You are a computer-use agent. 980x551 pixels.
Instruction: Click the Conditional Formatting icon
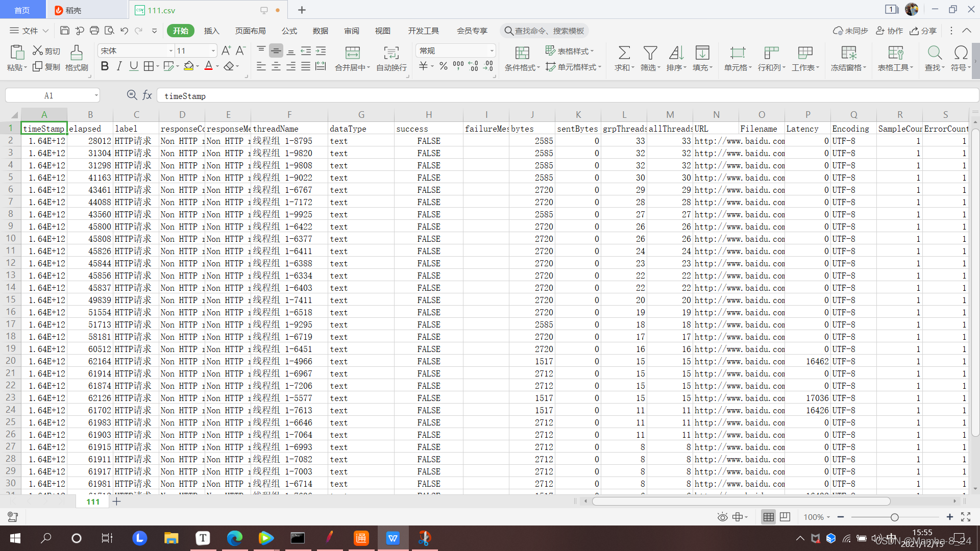522,53
